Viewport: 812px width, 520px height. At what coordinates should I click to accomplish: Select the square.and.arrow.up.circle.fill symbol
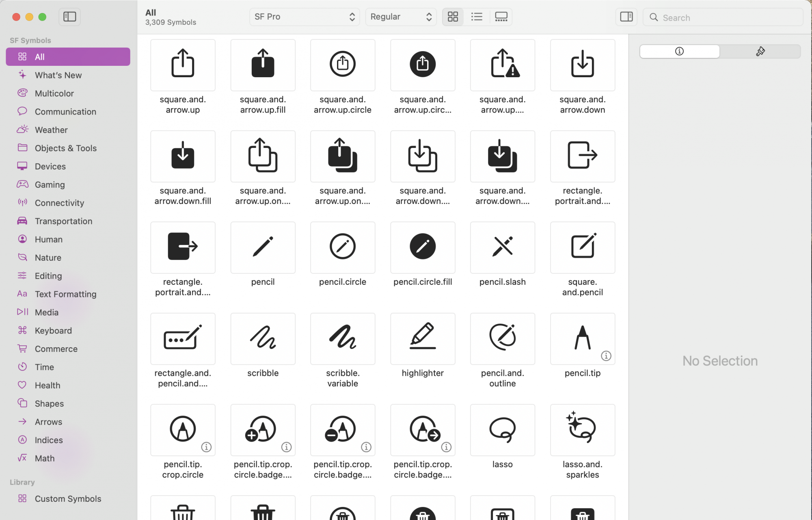[423, 65]
